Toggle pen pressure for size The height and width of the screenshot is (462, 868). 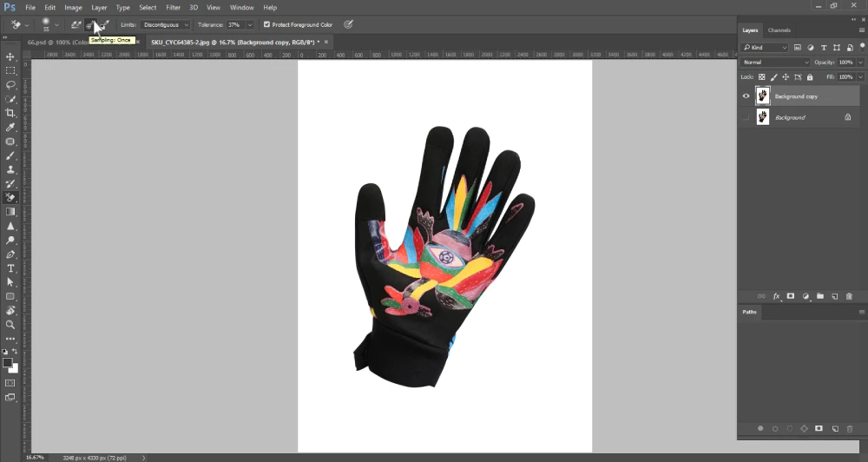coord(348,24)
